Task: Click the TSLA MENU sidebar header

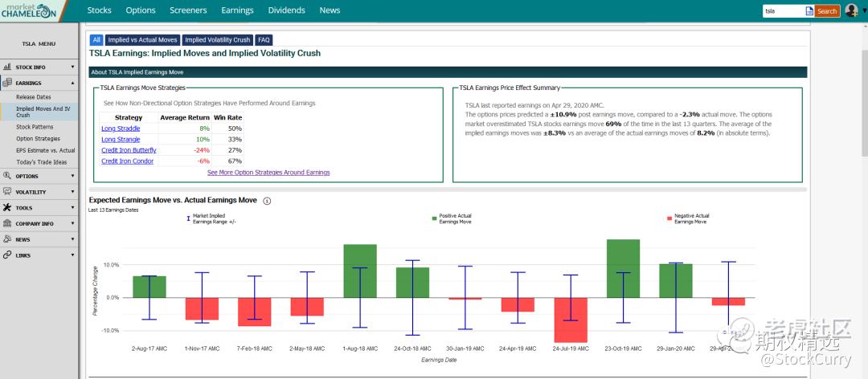Action: [39, 43]
